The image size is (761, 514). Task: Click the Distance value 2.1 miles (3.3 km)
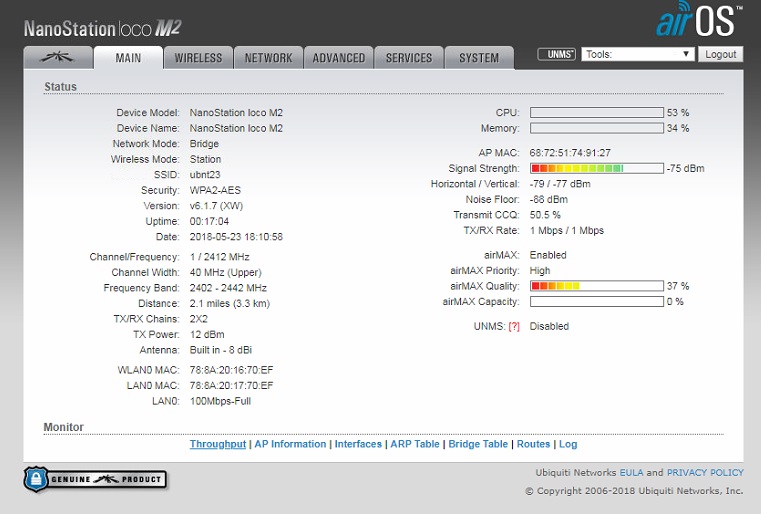230,303
